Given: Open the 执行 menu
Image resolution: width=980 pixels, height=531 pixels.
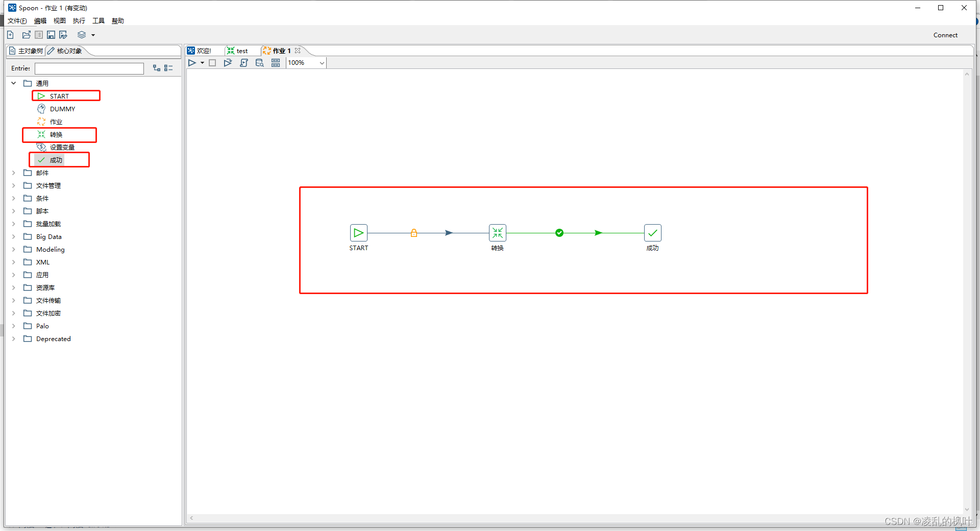Looking at the screenshot, I should 79,21.
